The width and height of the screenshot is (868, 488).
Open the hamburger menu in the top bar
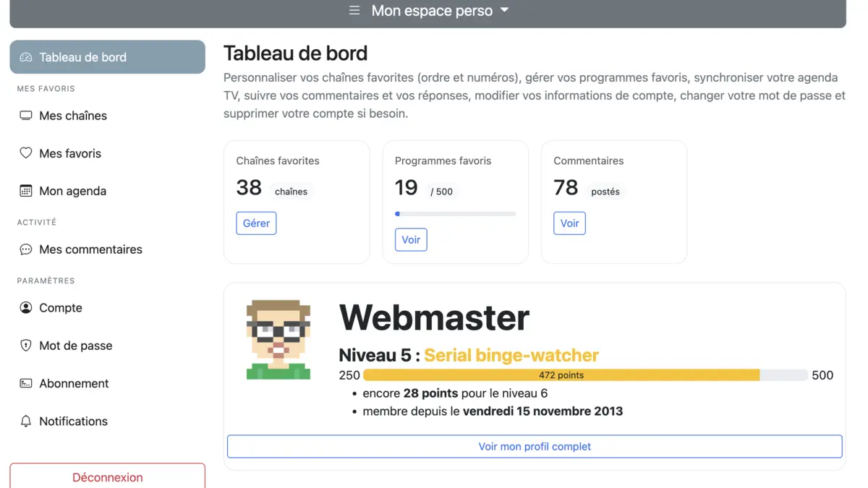354,10
